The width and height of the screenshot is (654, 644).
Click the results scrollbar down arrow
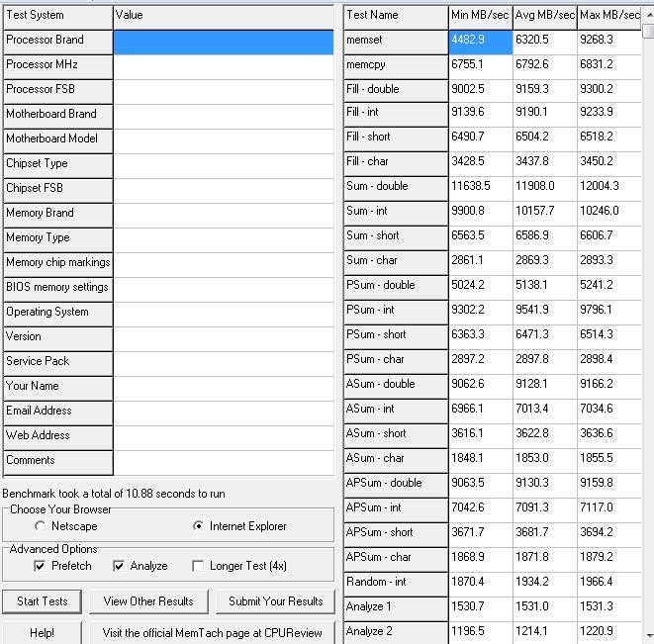pos(649,636)
